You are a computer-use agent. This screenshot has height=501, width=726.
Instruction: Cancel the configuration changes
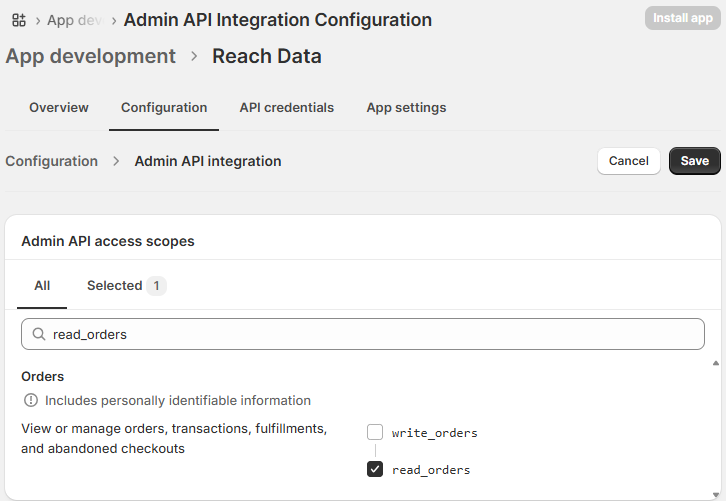[628, 161]
